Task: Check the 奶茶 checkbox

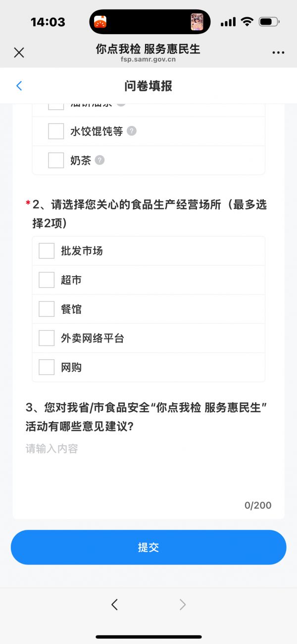Action: click(56, 161)
